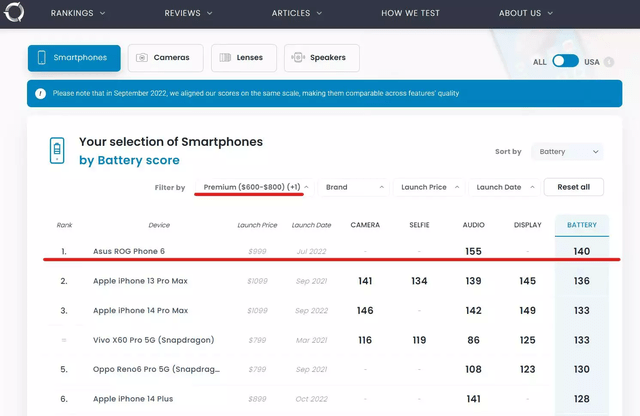Expand the Premium ($600-$800) price segment filter
This screenshot has width=640, height=416.
tap(255, 187)
